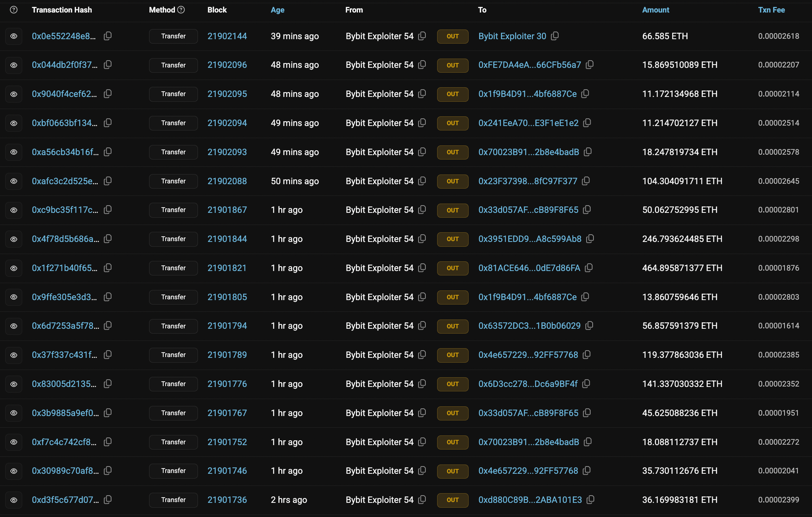812x517 pixels.
Task: Copy transaction hash 0xbf0663bf134
Action: (107, 123)
